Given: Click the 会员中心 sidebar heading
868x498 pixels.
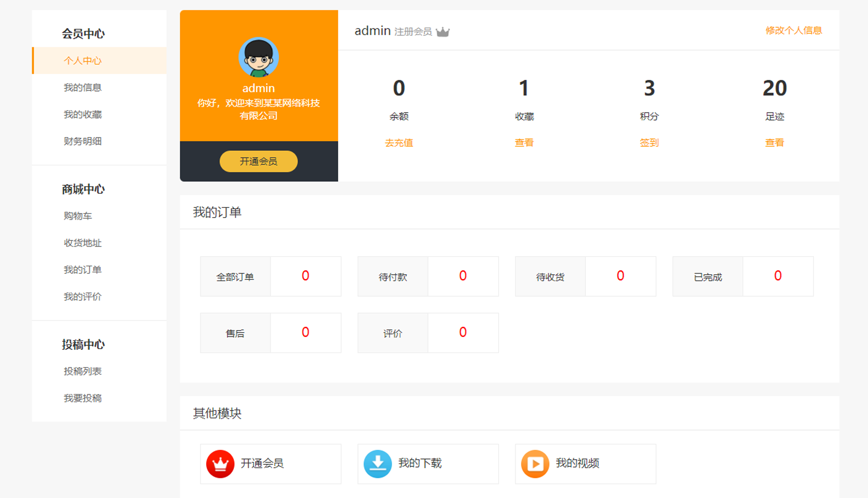Looking at the screenshot, I should coord(83,34).
